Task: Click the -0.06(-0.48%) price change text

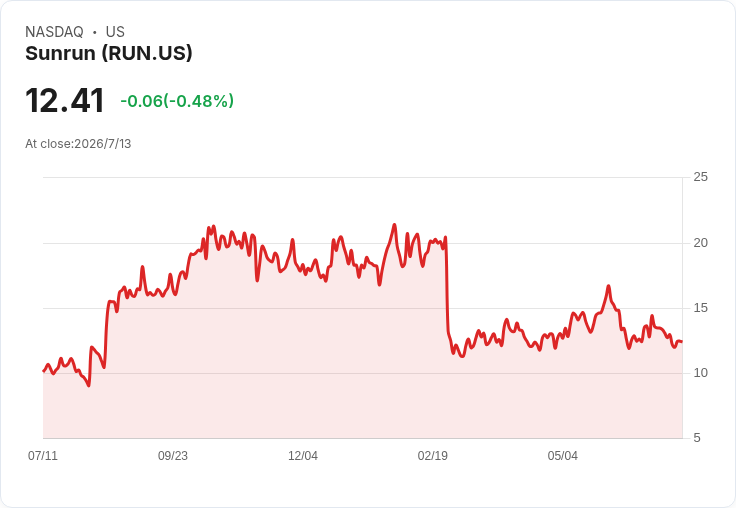Action: [177, 100]
